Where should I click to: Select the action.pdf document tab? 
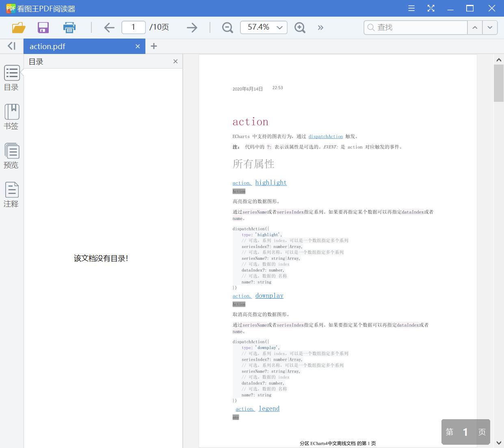[x=73, y=46]
